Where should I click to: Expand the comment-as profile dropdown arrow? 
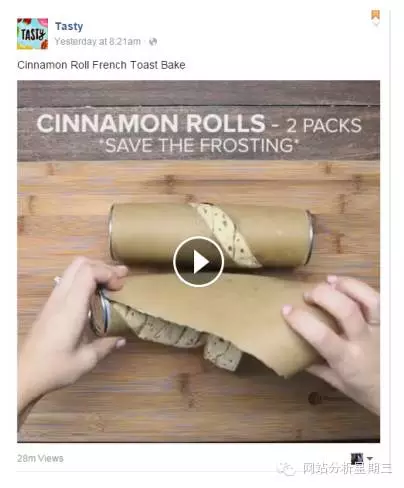pyautogui.click(x=369, y=459)
